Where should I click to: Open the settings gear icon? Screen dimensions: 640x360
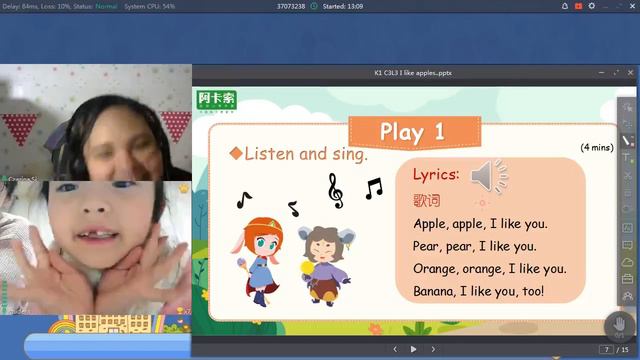coord(591,6)
